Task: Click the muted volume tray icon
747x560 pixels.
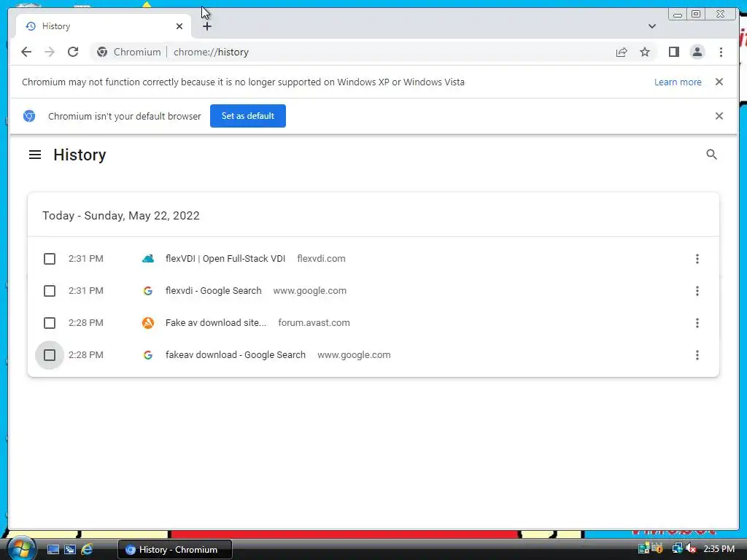Action: click(x=691, y=549)
